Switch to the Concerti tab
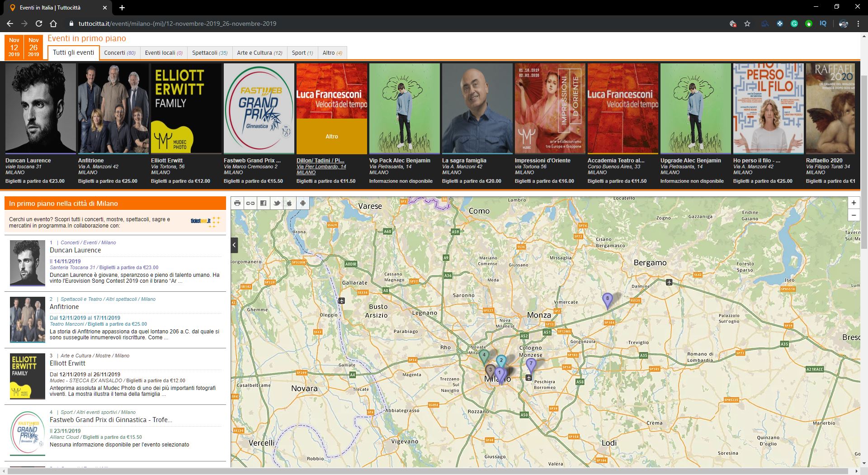This screenshot has height=475, width=868. pyautogui.click(x=119, y=53)
